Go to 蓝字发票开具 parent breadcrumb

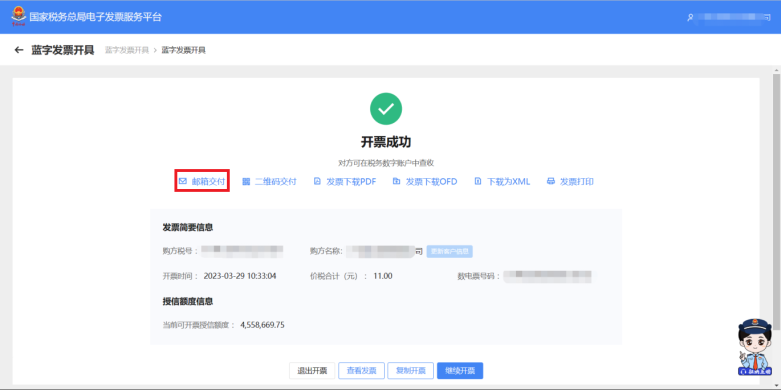(127, 50)
